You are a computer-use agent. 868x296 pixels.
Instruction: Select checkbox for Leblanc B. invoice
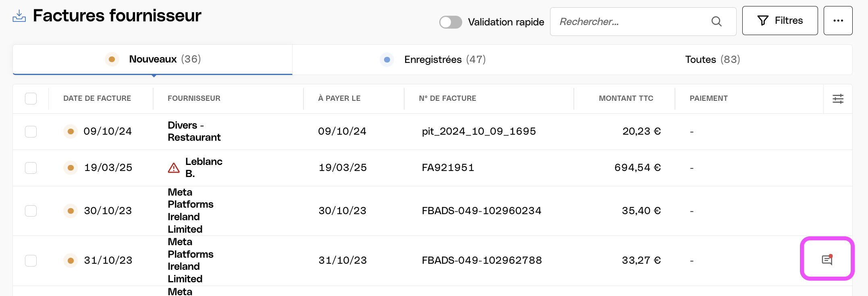click(x=31, y=168)
